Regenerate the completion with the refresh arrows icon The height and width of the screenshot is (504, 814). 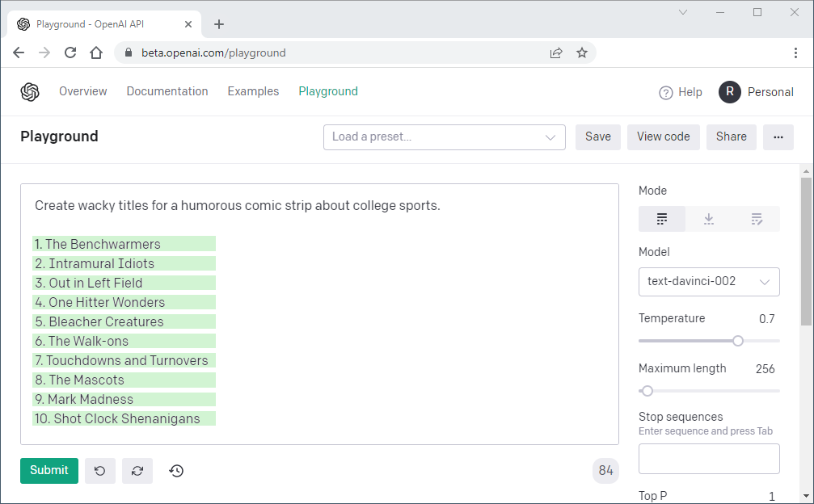(x=137, y=471)
